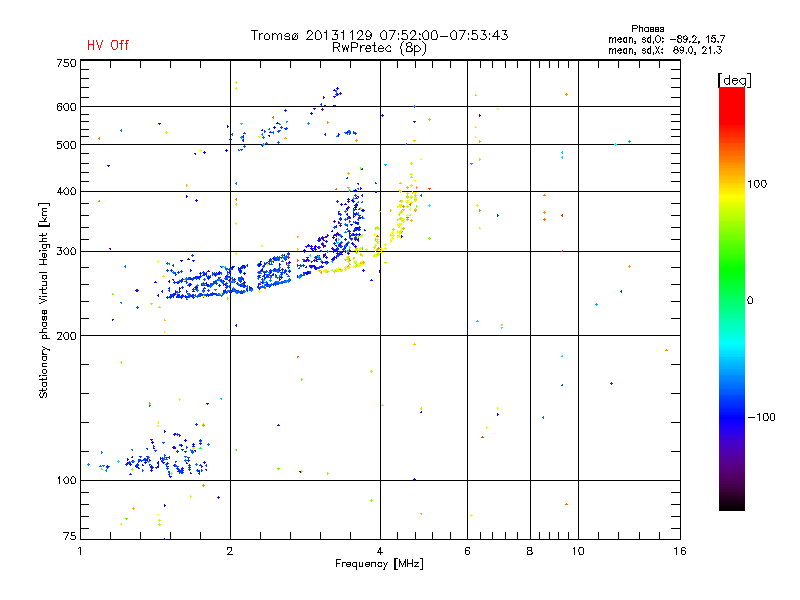Image resolution: width=800 pixels, height=600 pixels.
Task: Click the 'Frequency [MHz]' axis title
Action: tap(379, 564)
